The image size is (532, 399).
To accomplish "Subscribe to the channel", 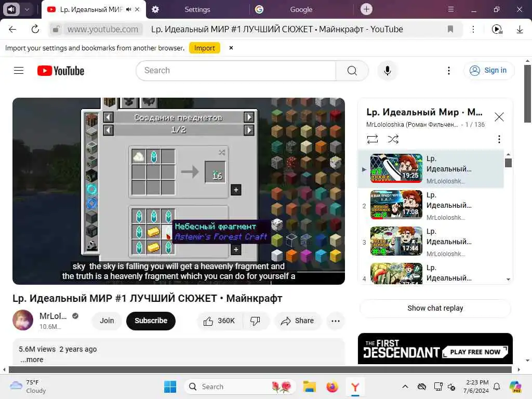I will [x=151, y=321].
